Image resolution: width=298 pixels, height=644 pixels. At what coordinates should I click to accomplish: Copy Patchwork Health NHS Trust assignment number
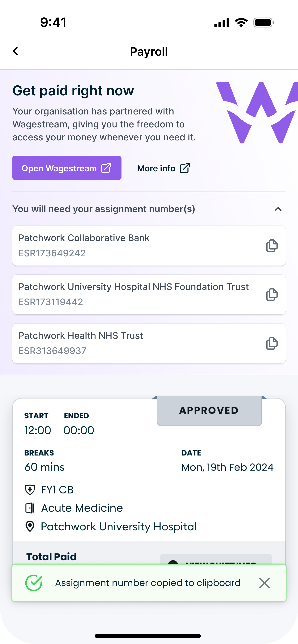pyautogui.click(x=272, y=343)
